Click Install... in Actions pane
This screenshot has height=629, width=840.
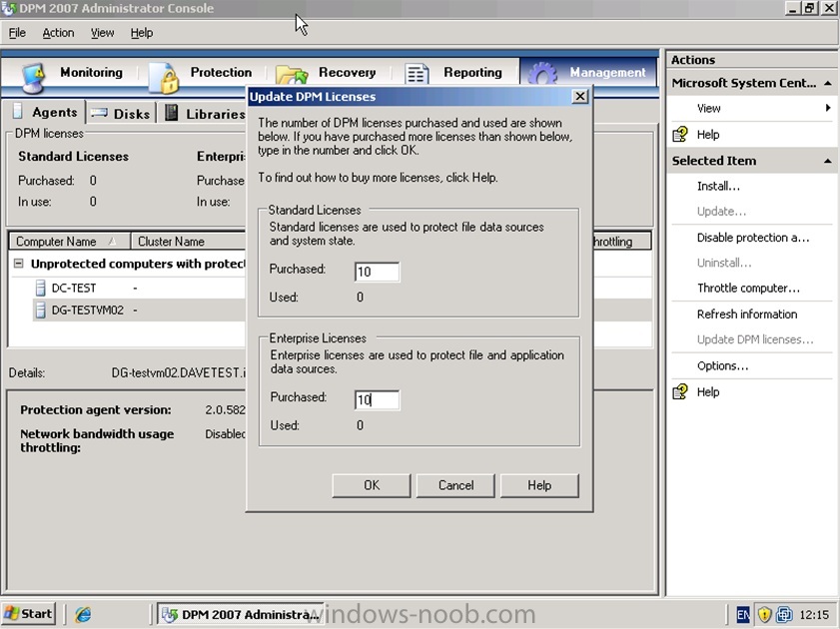pos(718,186)
